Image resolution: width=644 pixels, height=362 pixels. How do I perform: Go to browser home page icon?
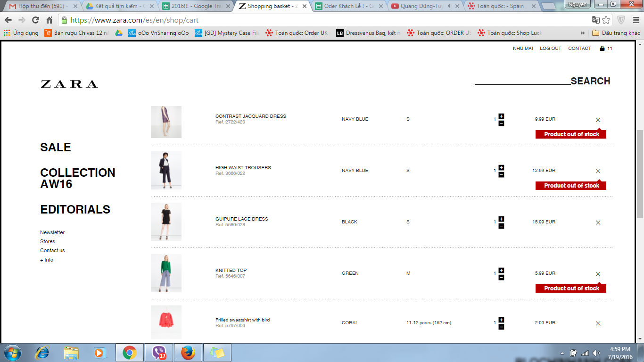point(49,20)
